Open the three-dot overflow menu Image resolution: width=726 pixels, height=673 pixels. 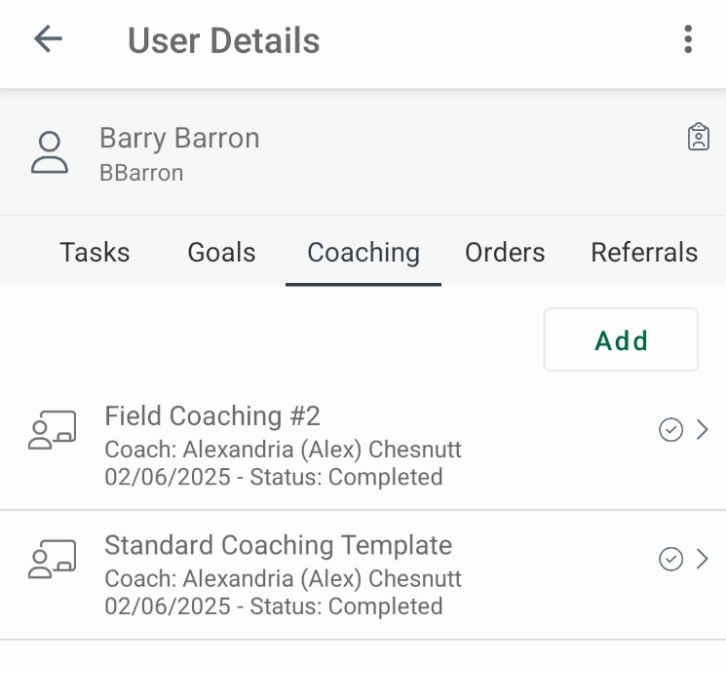[x=688, y=39]
